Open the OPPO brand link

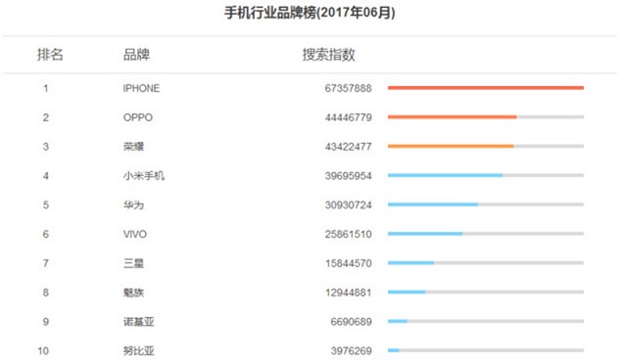coord(138,117)
